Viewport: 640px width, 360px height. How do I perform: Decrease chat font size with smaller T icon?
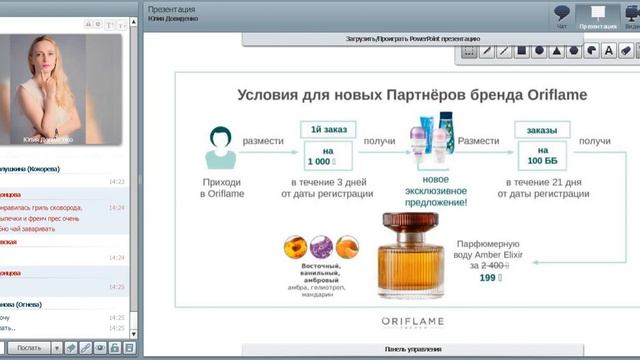(x=122, y=25)
